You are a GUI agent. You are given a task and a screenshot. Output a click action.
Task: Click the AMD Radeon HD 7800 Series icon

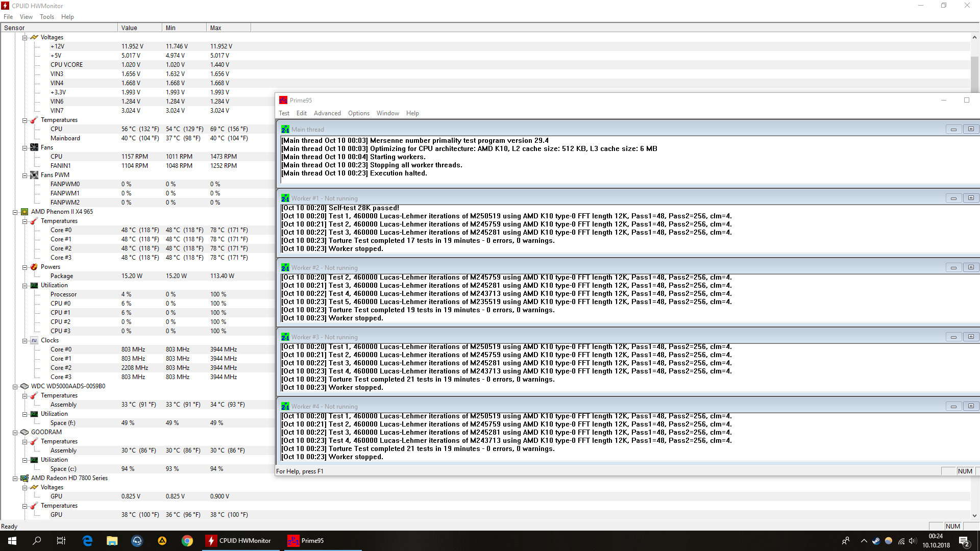[24, 478]
